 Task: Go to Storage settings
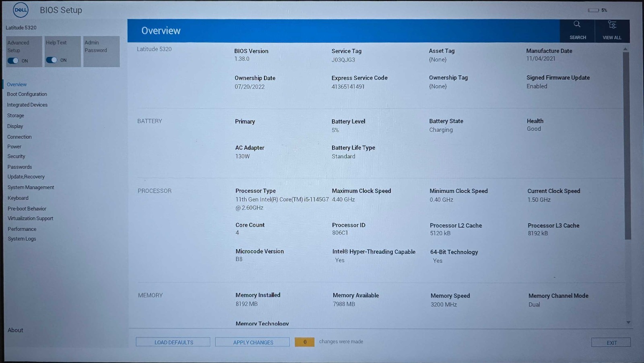click(16, 116)
